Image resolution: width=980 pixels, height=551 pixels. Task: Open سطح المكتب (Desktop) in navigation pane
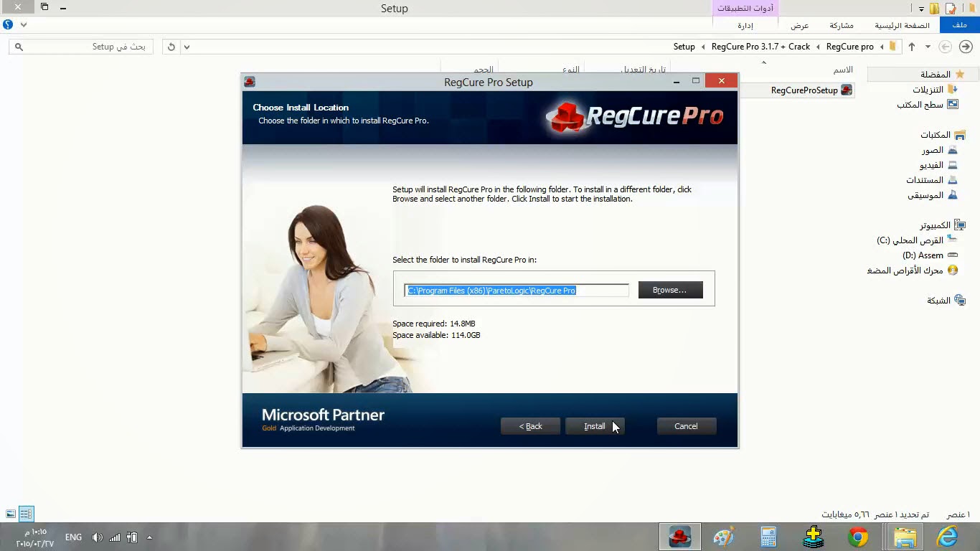coord(927,105)
